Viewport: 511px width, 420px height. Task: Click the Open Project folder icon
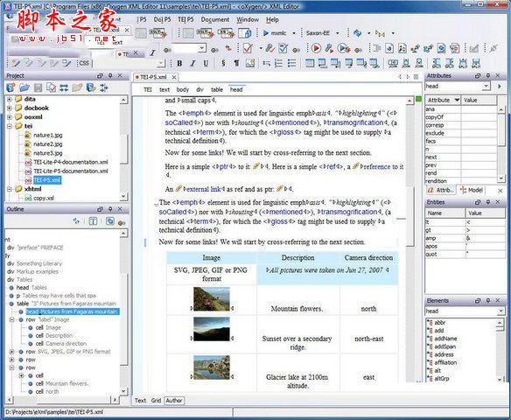pyautogui.click(x=24, y=87)
